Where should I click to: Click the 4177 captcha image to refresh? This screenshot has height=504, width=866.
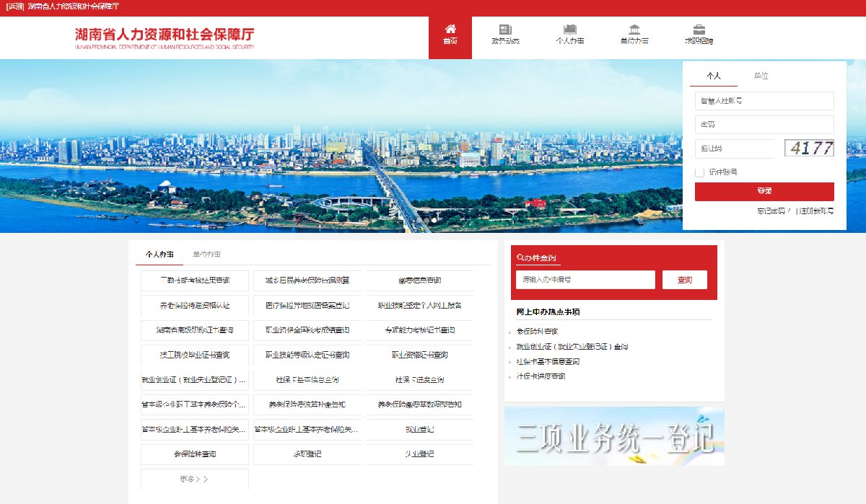[x=809, y=149]
